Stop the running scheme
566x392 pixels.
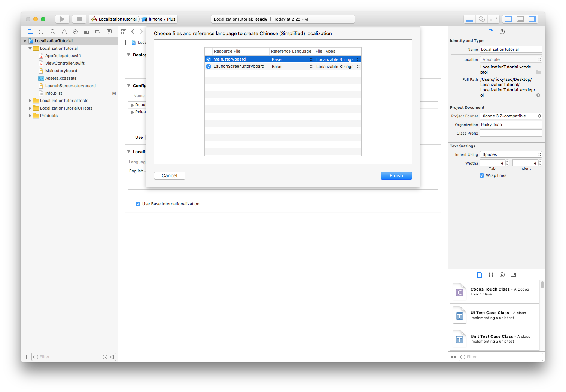[x=79, y=19]
